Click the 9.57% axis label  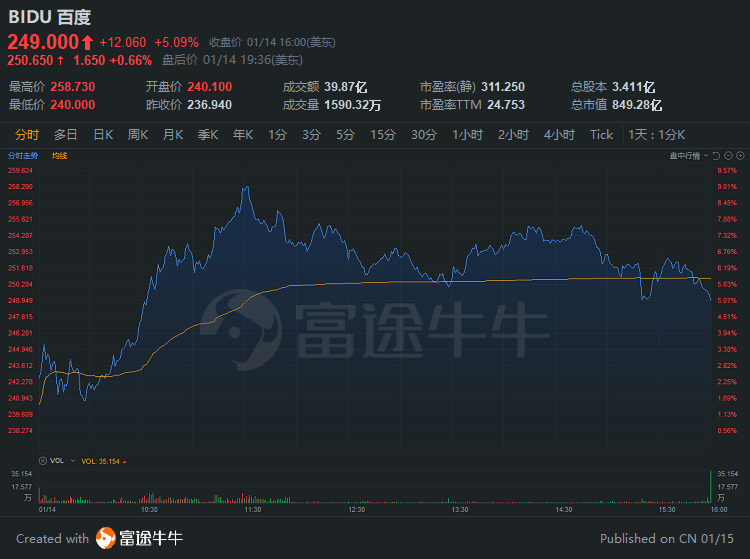[727, 171]
